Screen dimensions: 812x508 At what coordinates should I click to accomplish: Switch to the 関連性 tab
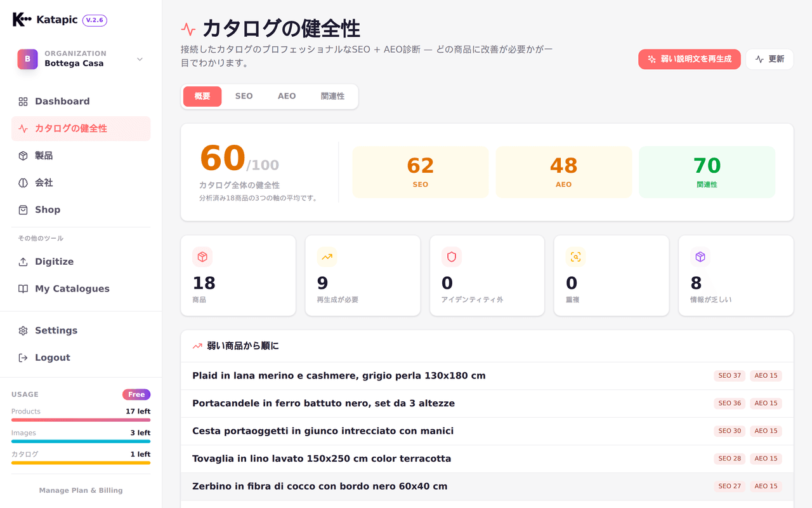(x=332, y=97)
